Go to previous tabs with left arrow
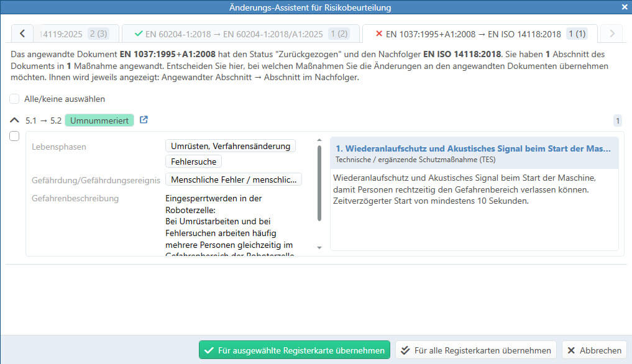 (x=22, y=34)
